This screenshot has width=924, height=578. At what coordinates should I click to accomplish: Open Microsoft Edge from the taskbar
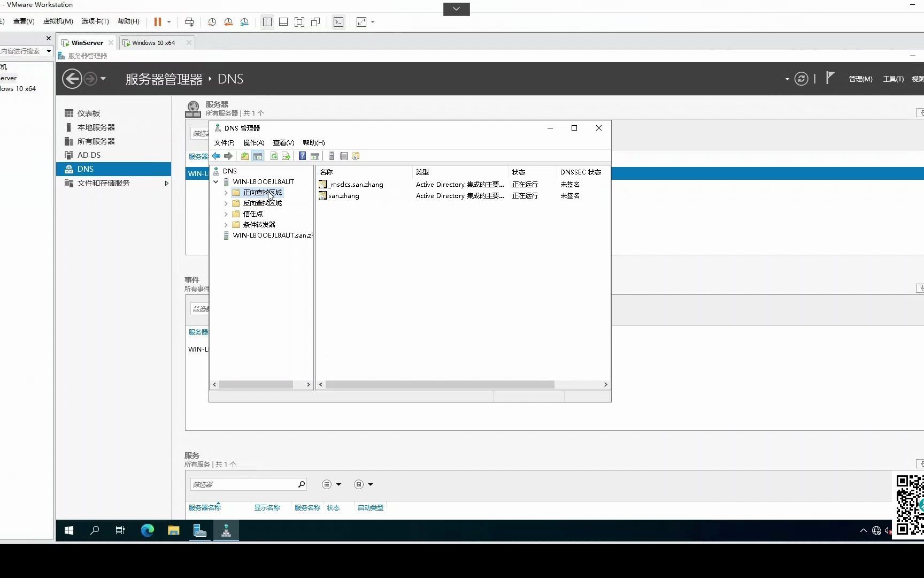tap(148, 530)
